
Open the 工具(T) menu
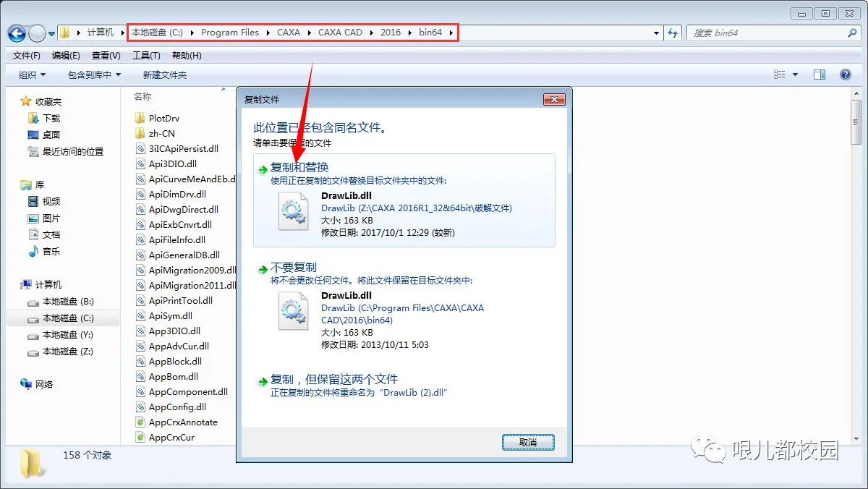point(146,56)
